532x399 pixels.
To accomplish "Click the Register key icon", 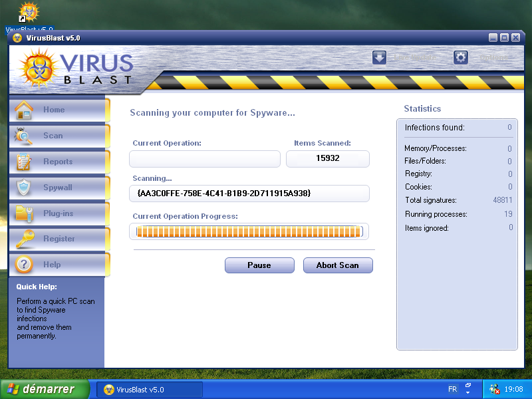I will pos(25,239).
